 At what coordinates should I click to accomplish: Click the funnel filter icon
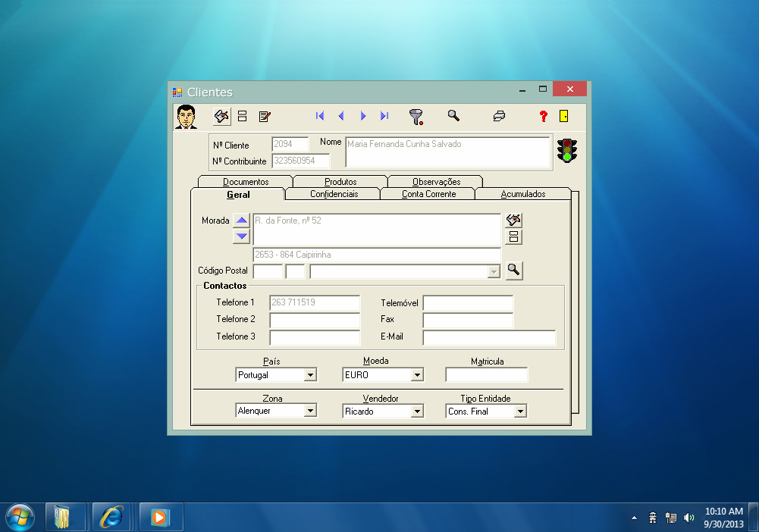pos(416,116)
